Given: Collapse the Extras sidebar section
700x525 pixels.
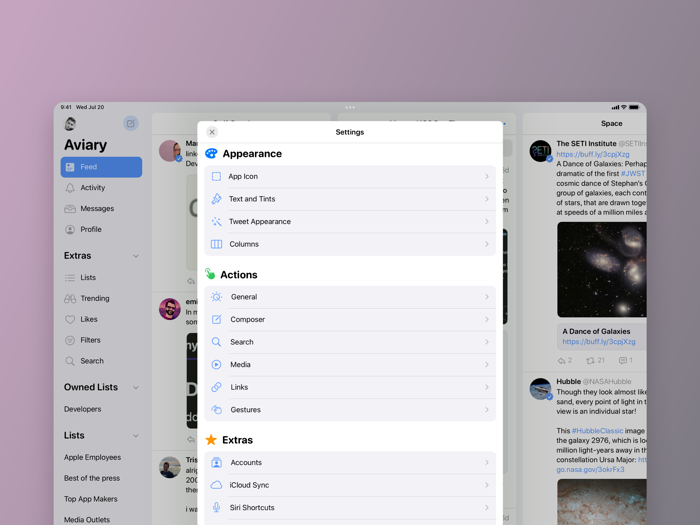Looking at the screenshot, I should 136,256.
